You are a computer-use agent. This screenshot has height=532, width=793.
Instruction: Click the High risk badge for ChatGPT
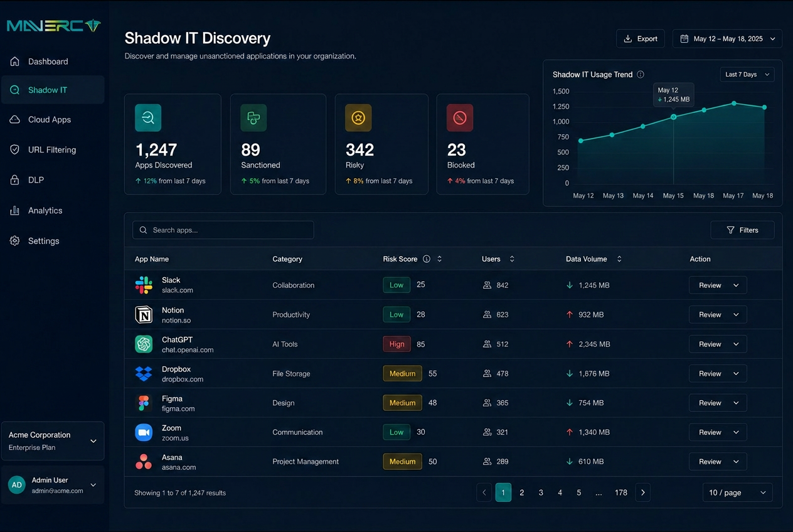[x=396, y=344]
